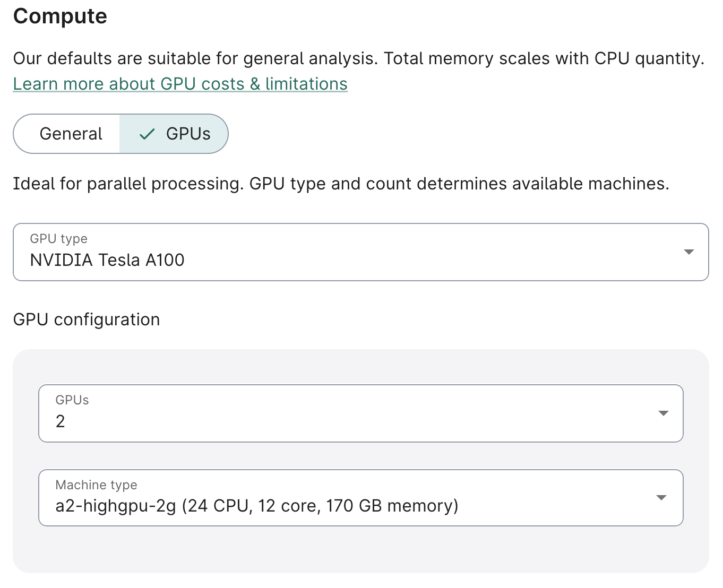Click the GPU type field label
The height and width of the screenshot is (588, 723).
click(58, 239)
